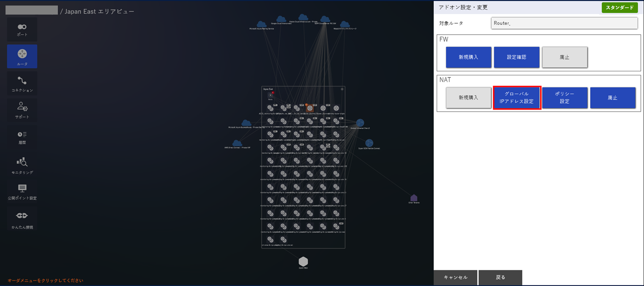Open the コネクション (Connection) menu

[22, 83]
